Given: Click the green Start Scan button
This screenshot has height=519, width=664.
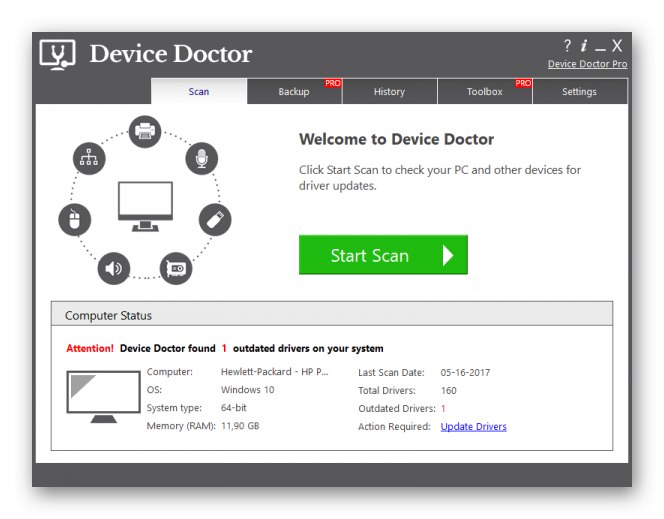Looking at the screenshot, I should pos(383,255).
